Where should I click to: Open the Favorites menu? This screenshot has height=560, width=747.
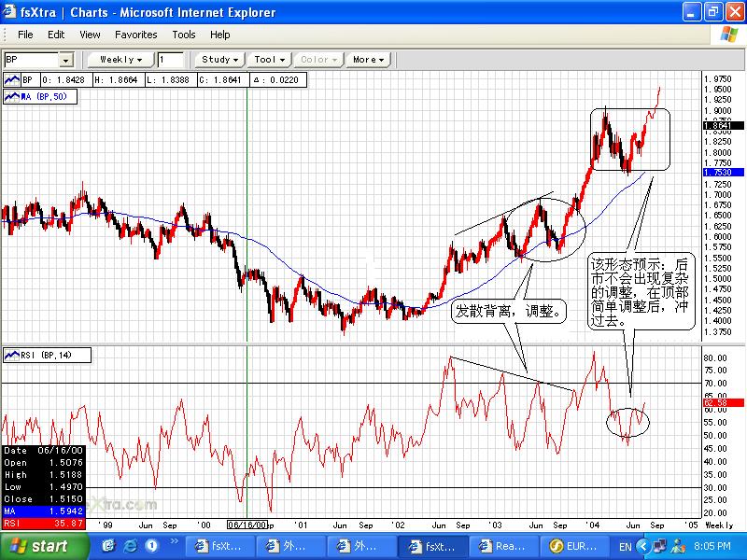coord(135,35)
